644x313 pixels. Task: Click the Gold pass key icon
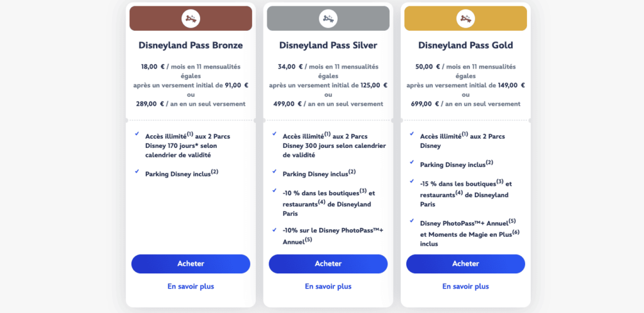[x=465, y=18]
